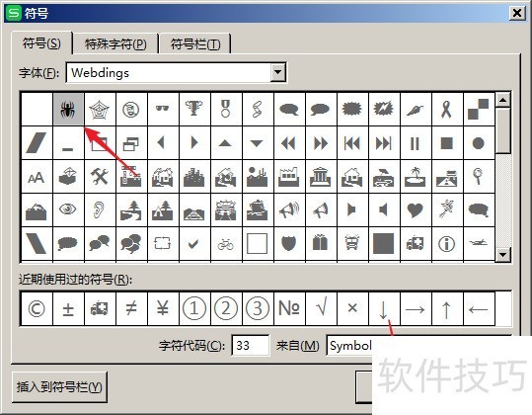Open the Webdings font dropdown
The image size is (532, 415).
click(x=277, y=72)
